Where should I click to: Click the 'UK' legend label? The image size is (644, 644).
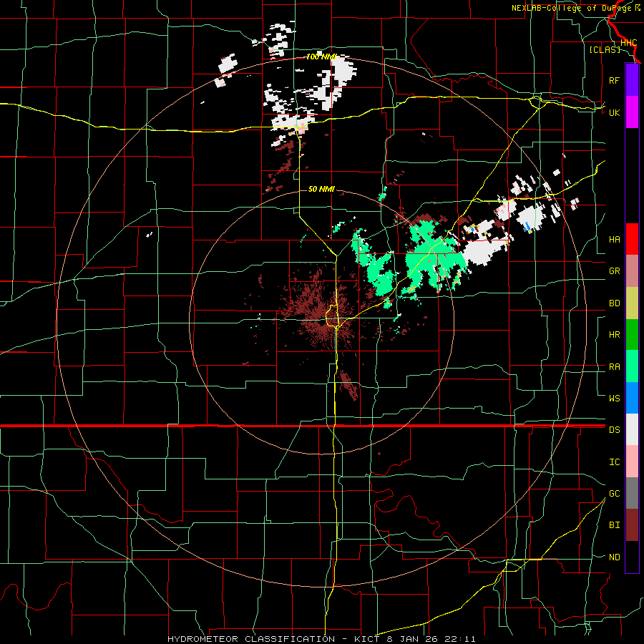coord(614,113)
